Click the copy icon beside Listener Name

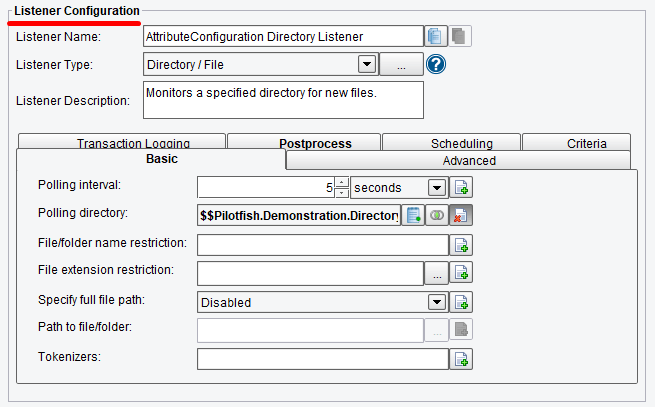click(x=435, y=36)
